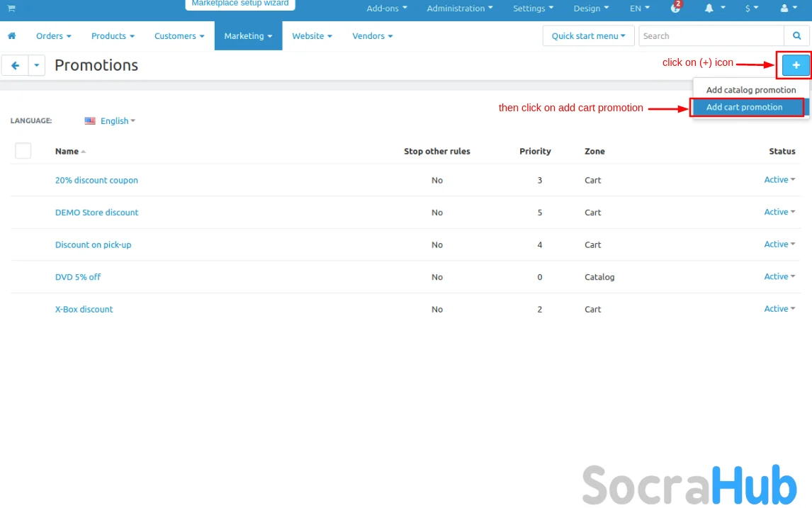Click the blue plus add button

(x=796, y=65)
